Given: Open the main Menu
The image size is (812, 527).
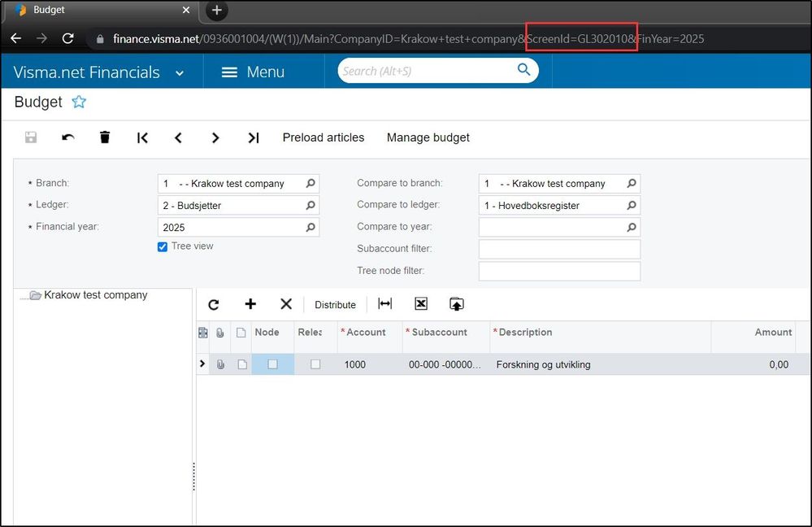Looking at the screenshot, I should [253, 72].
